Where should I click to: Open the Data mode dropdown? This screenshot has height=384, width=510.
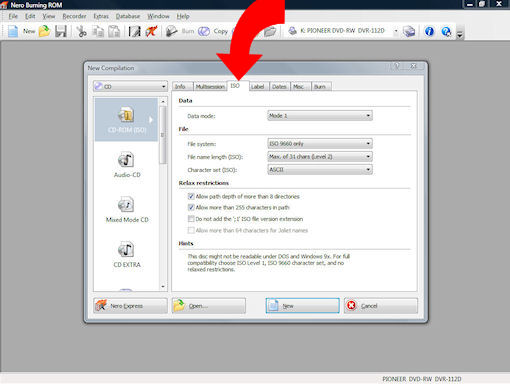tap(320, 116)
